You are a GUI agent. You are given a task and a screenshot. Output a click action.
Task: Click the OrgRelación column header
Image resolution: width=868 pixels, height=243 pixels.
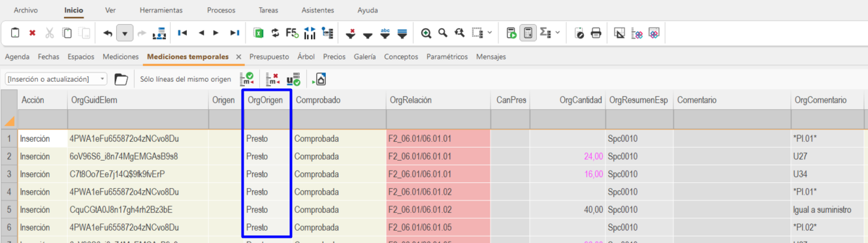(438, 100)
